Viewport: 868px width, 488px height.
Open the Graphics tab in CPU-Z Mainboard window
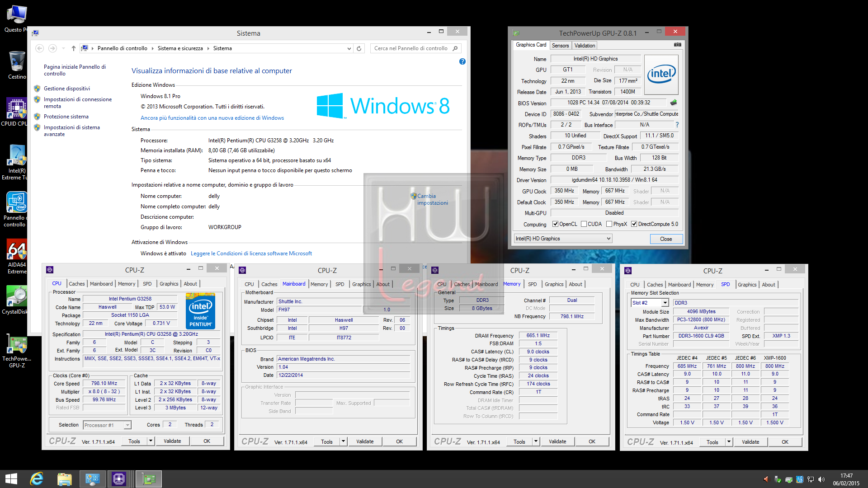click(361, 284)
